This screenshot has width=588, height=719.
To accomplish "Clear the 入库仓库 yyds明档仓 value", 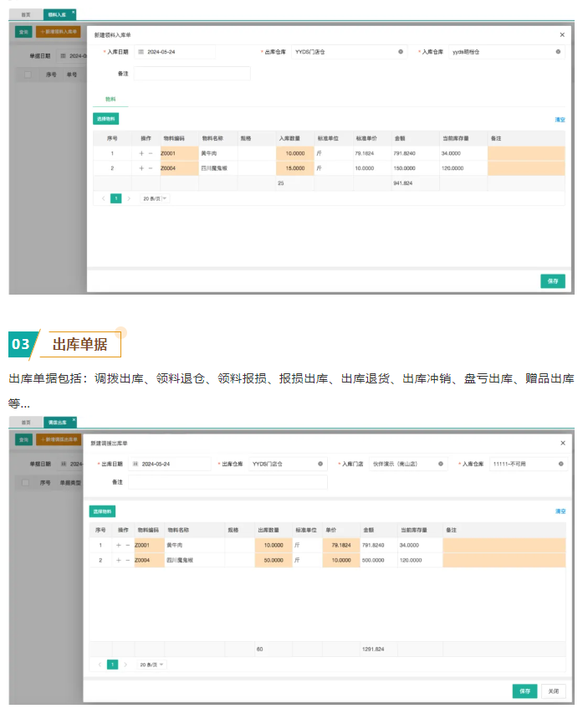I will [x=558, y=52].
